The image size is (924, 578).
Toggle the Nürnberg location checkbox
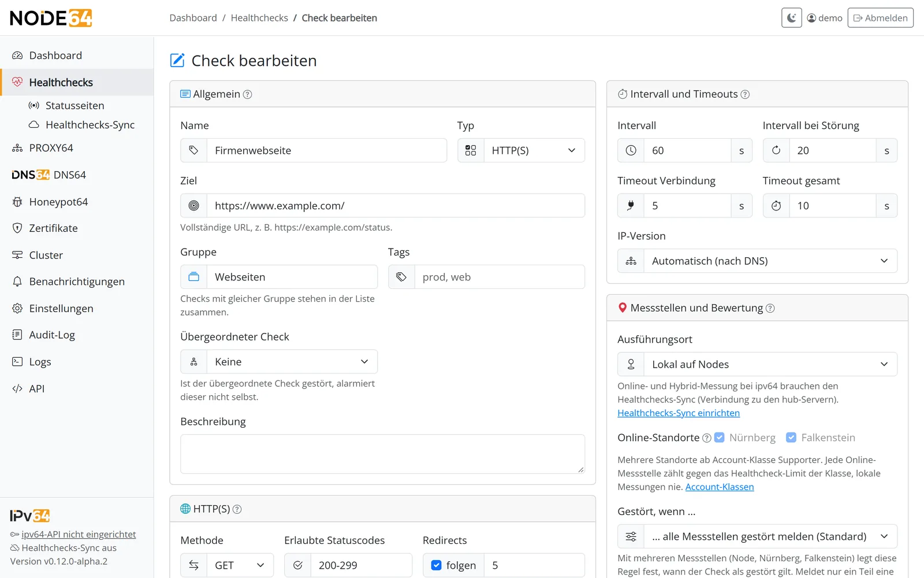720,438
